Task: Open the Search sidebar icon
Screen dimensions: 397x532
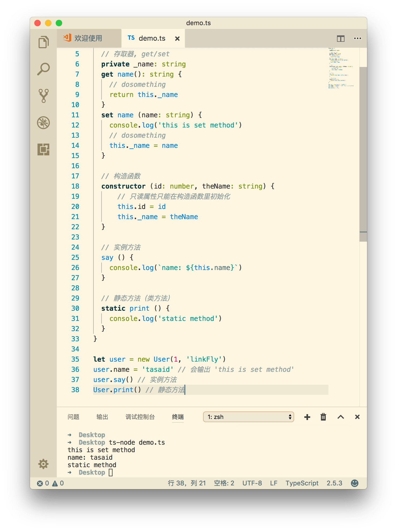Action: coord(43,69)
